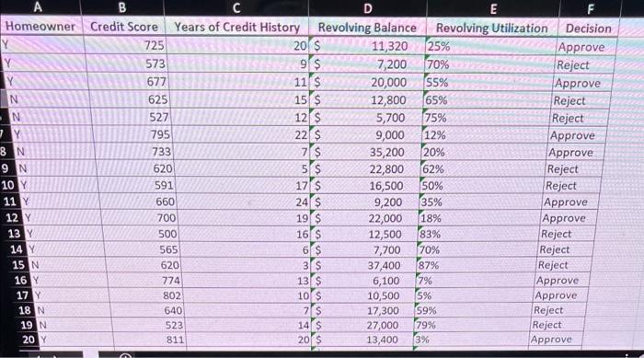Click utilization cell 59%
The image size is (644, 358).
[x=474, y=310]
